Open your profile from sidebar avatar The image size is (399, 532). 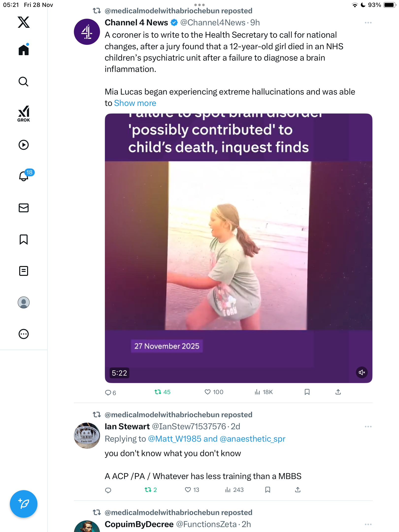24,302
